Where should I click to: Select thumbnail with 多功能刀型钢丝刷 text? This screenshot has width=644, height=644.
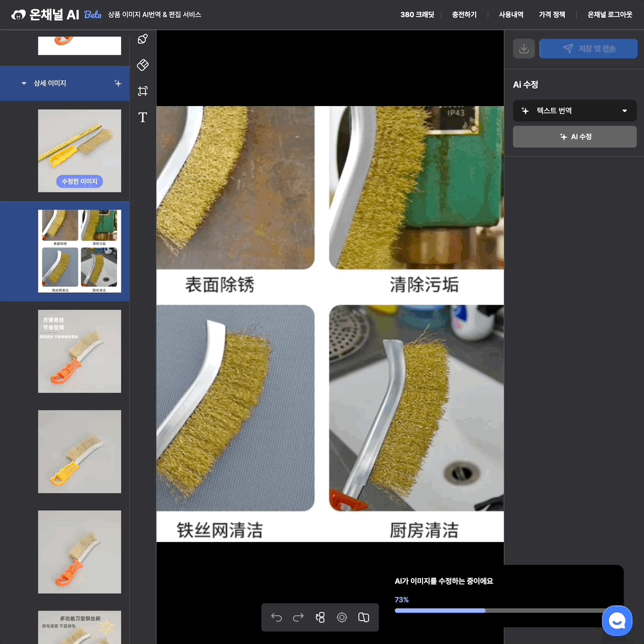coord(80,627)
